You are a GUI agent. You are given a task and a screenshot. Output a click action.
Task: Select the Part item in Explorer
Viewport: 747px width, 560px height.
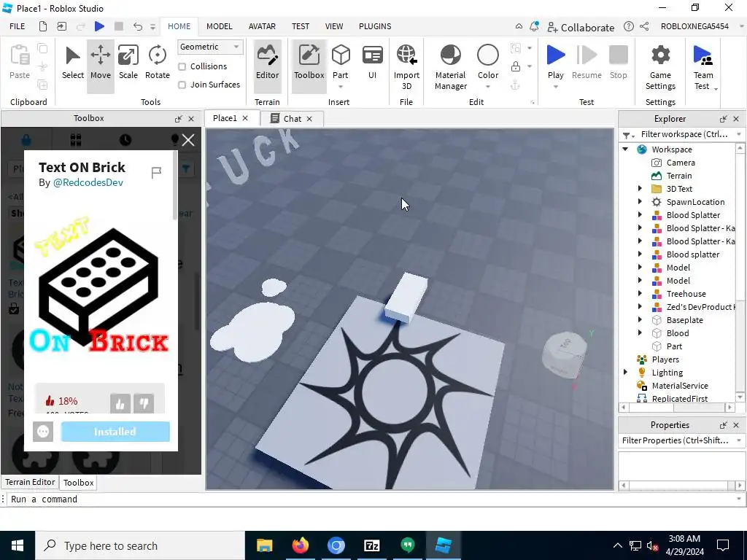673,346
